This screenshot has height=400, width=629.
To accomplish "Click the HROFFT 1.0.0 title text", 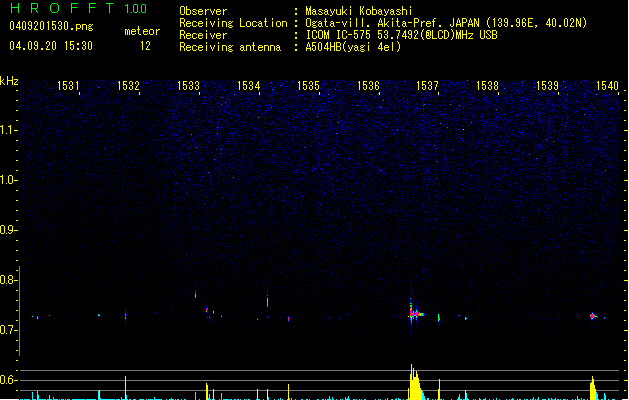I will click(79, 8).
